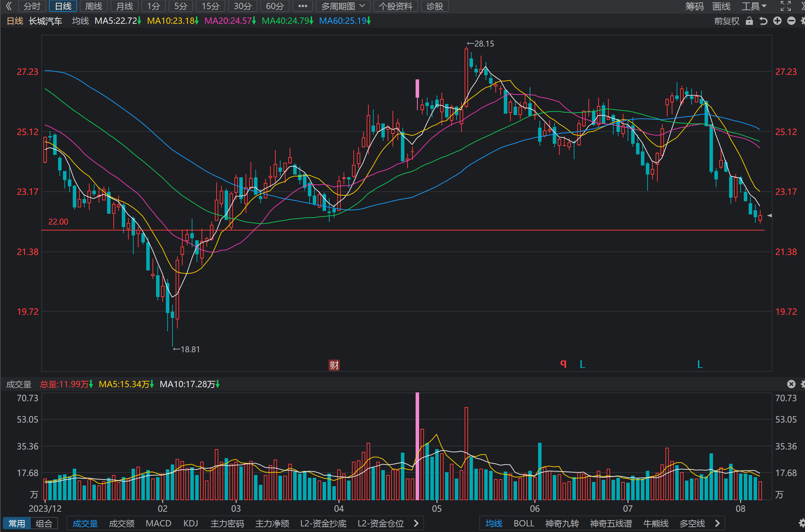Select the 月线 period tab
This screenshot has height=532, width=805.
pyautogui.click(x=125, y=6)
